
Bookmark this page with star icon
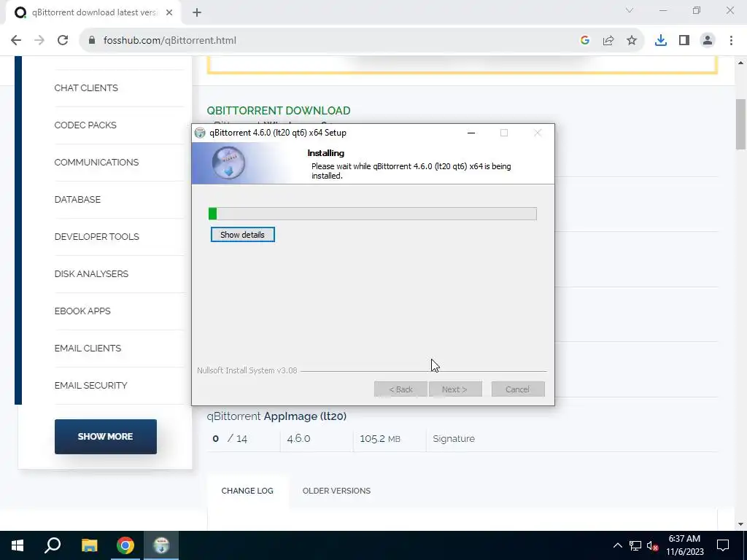(x=632, y=41)
